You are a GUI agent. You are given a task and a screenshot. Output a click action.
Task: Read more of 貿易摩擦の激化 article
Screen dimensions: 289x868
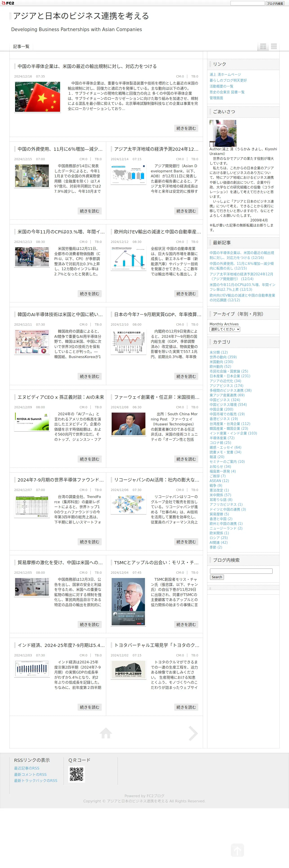click(90, 625)
